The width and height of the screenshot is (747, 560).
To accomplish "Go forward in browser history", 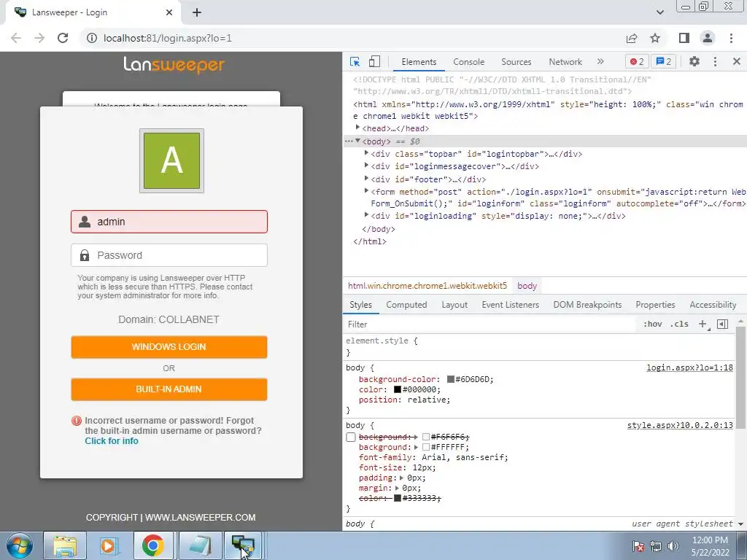I will (x=39, y=38).
